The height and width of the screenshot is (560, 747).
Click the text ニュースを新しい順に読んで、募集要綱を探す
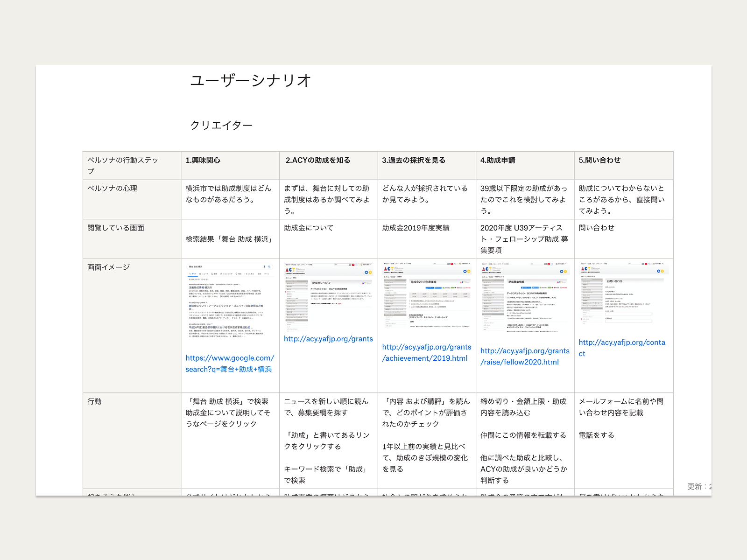point(326,407)
